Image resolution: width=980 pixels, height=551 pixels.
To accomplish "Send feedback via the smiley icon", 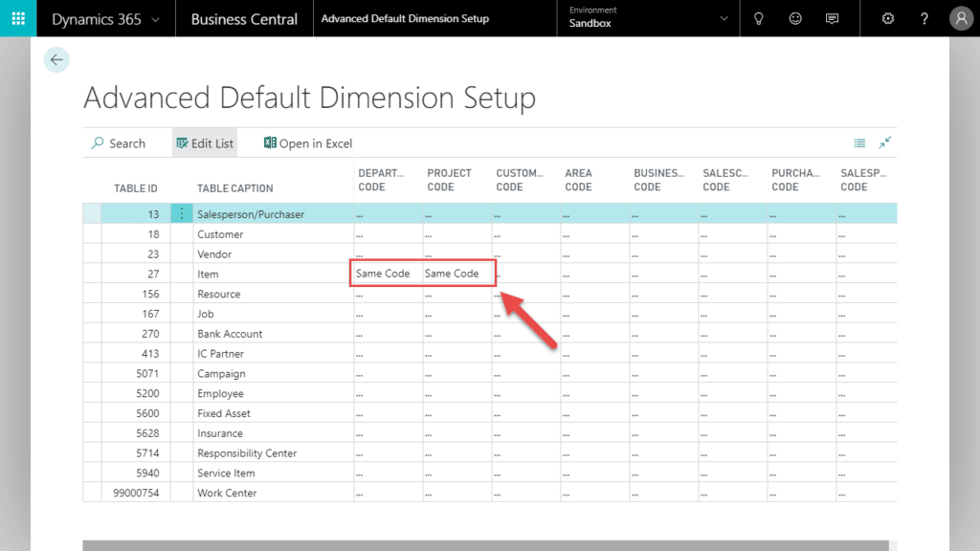I will click(795, 17).
